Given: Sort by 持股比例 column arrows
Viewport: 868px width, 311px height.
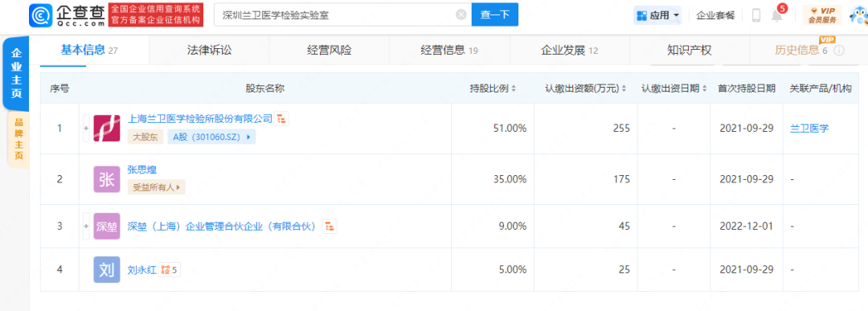Looking at the screenshot, I should point(514,88).
